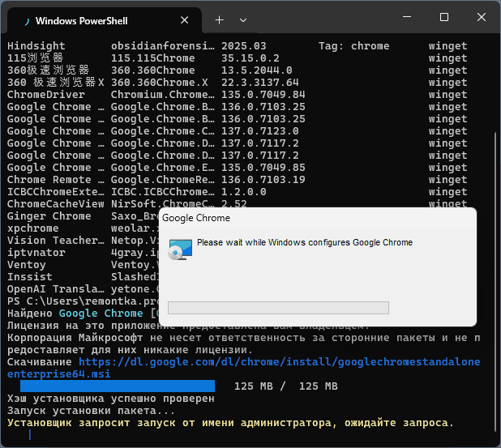The image size is (501, 448).
Task: Click '125 MB / 125 MB' download size
Action: (x=285, y=386)
